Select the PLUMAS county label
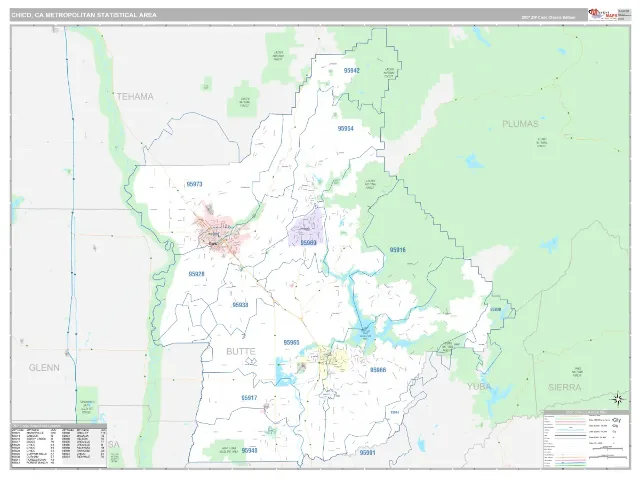 pyautogui.click(x=520, y=124)
